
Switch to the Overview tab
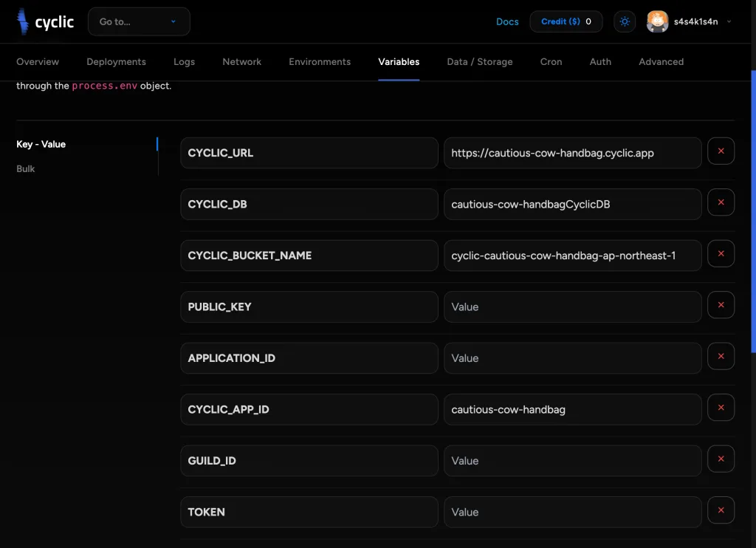click(38, 62)
